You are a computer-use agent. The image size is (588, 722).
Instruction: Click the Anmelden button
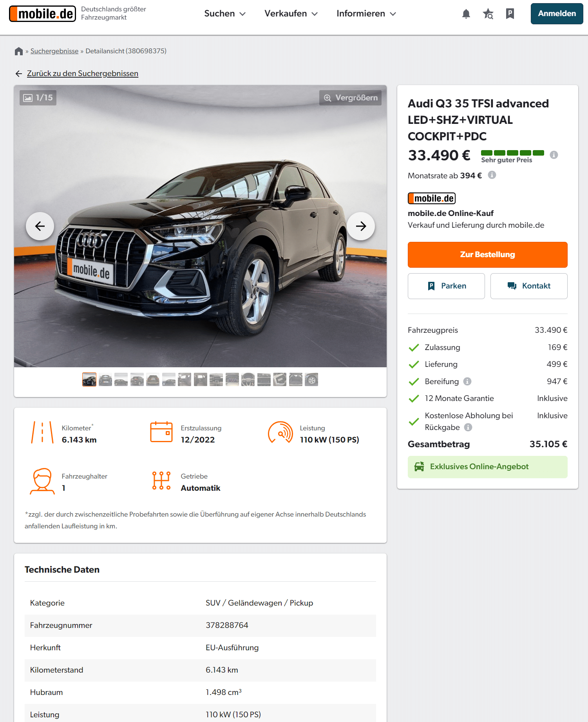point(557,14)
